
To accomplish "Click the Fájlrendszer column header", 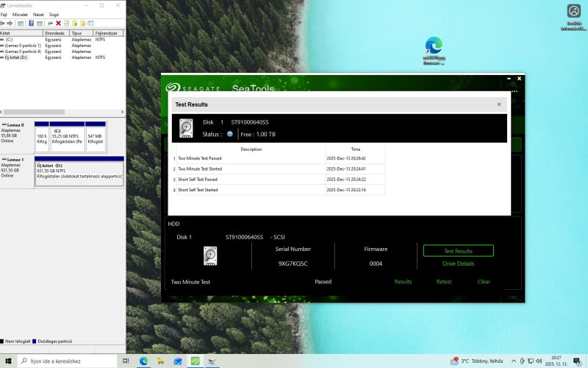I will point(108,33).
